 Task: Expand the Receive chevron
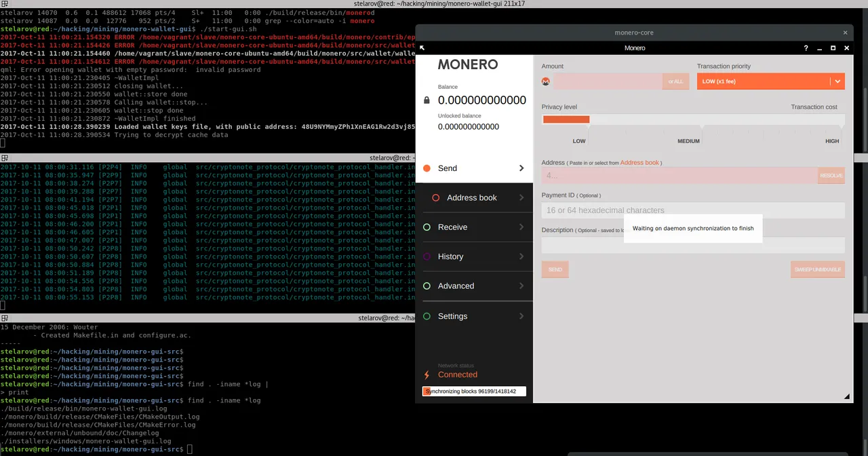(521, 227)
